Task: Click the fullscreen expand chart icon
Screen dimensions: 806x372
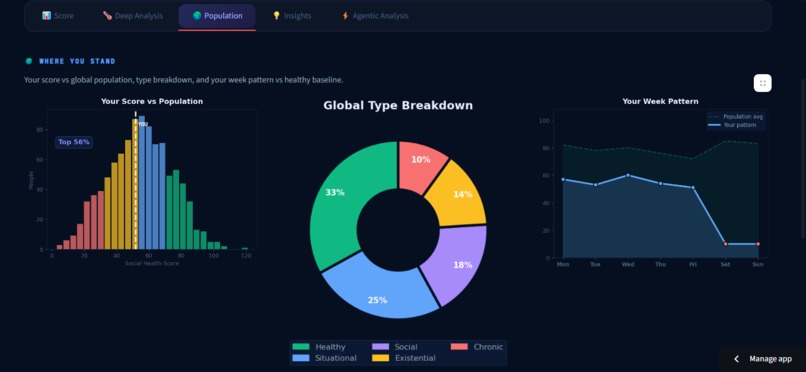Action: click(762, 83)
